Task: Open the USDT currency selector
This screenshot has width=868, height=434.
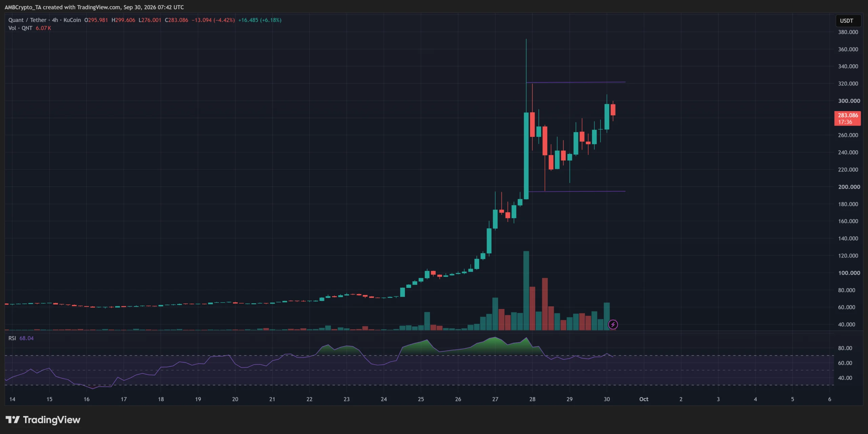Action: pyautogui.click(x=848, y=21)
